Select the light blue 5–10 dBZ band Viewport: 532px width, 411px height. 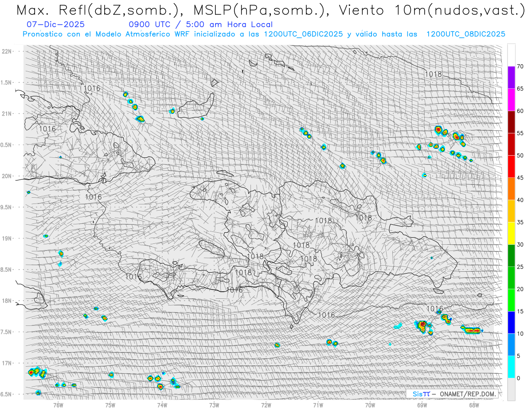click(x=511, y=344)
